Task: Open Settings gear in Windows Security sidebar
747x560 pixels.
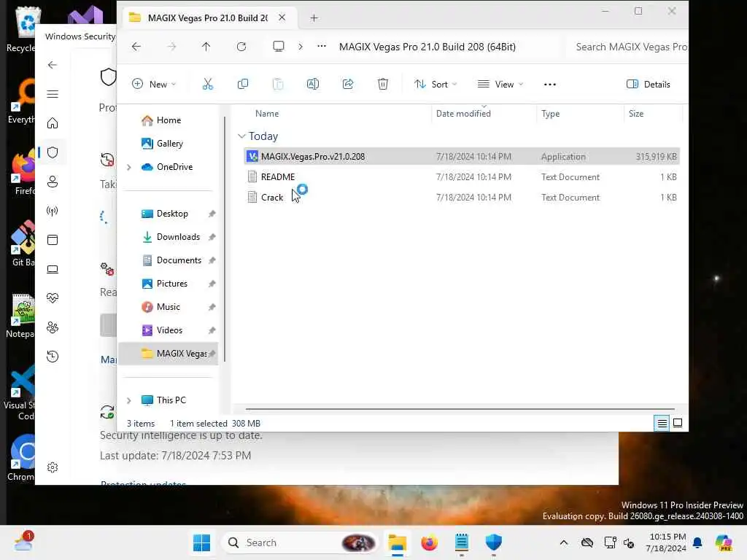Action: pos(53,467)
